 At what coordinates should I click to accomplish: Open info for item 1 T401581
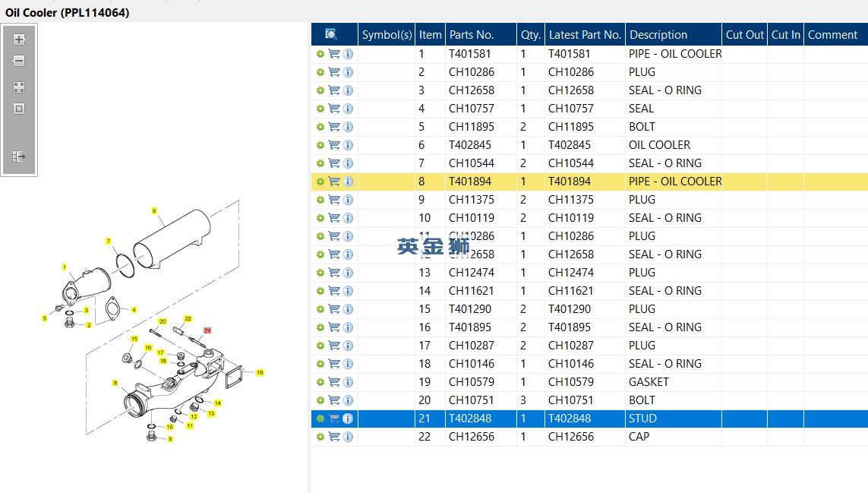point(348,54)
